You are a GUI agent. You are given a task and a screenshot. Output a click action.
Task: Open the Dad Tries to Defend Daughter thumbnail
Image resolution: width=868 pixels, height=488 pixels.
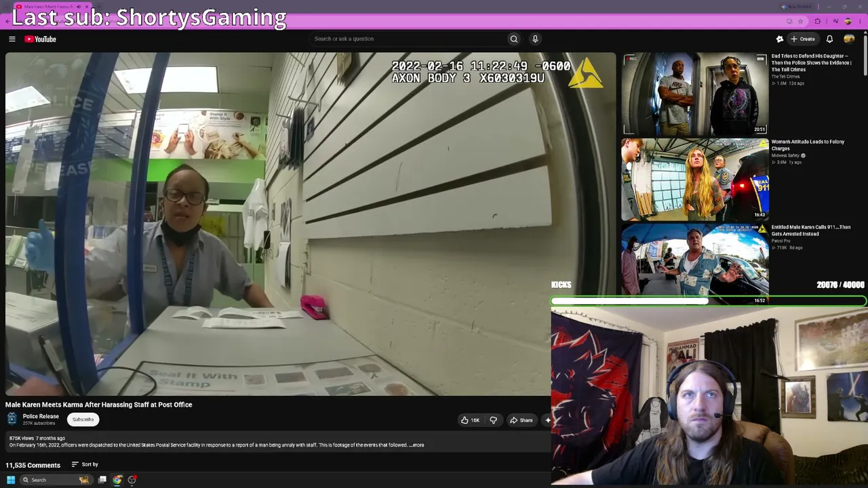[x=695, y=94]
